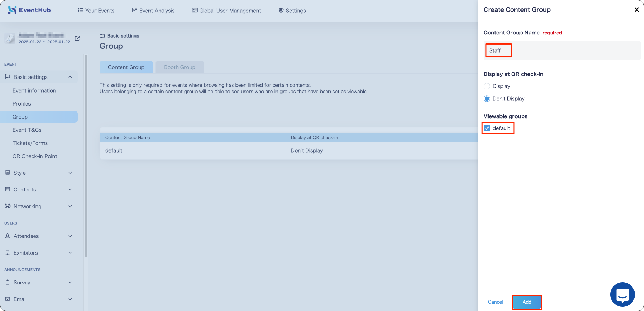Image resolution: width=644 pixels, height=311 pixels.
Task: Open Settings in top navigation
Action: click(x=292, y=11)
